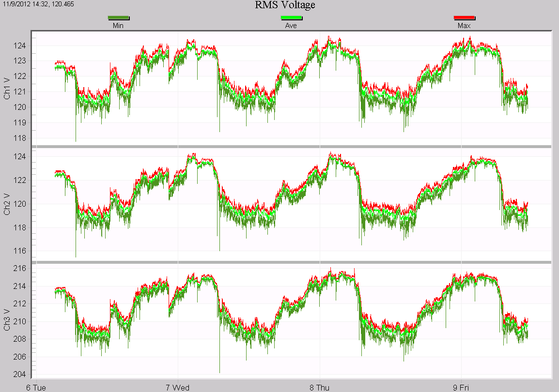Select the 6 Tue date marker
Image resolution: width=559 pixels, height=392 pixels.
[36, 387]
